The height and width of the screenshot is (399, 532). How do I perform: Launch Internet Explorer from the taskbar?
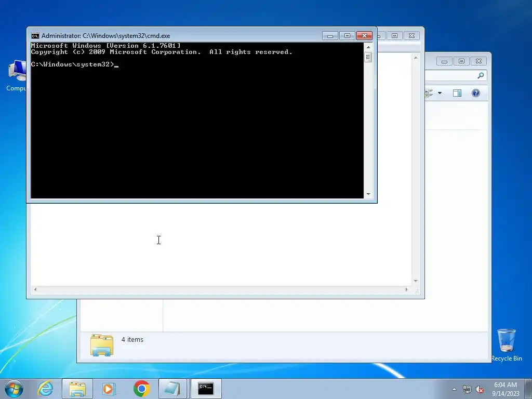tap(46, 389)
